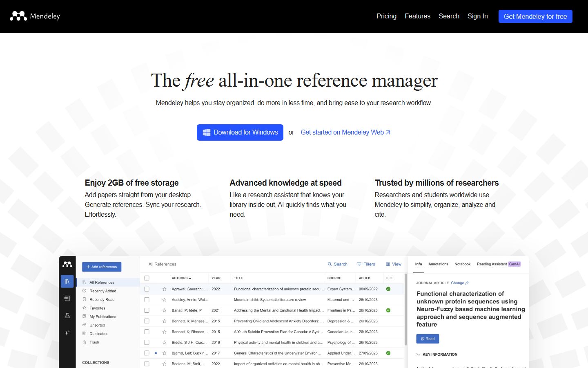The height and width of the screenshot is (368, 588).
Task: Open Features in the top navigation
Action: [x=417, y=16]
